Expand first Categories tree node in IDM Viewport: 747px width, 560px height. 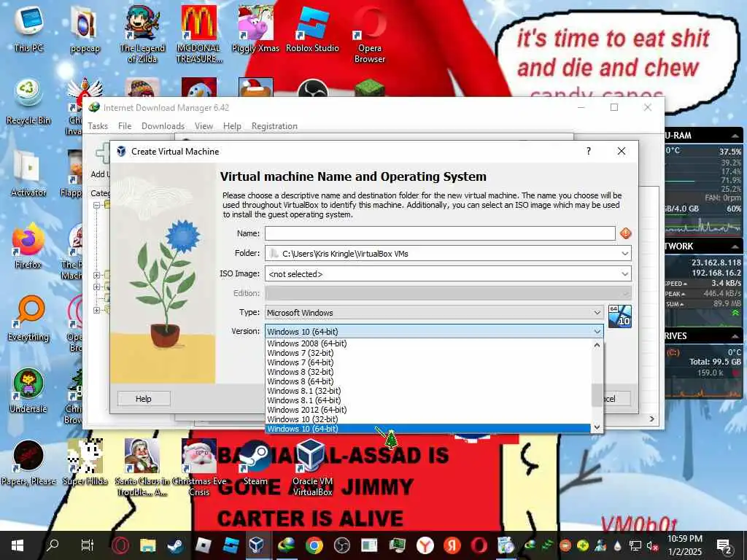click(x=97, y=205)
